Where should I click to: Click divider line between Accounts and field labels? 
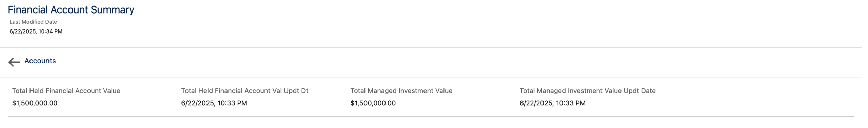click(x=431, y=77)
